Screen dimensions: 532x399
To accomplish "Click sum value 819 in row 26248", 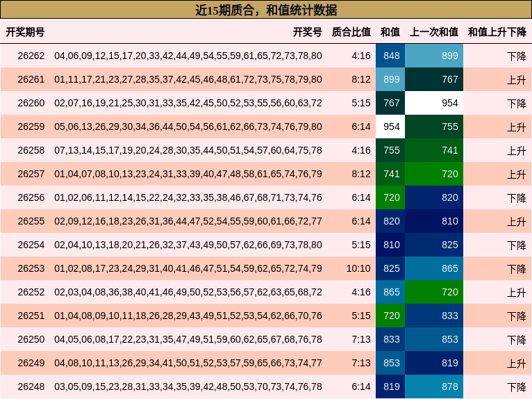I will pyautogui.click(x=390, y=386).
